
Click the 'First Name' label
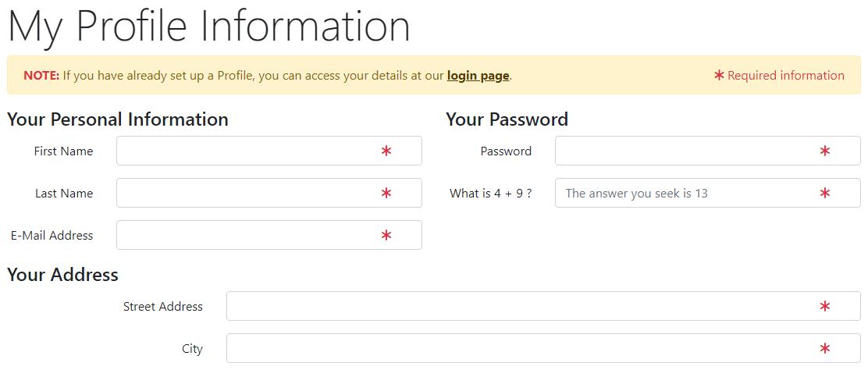(64, 151)
